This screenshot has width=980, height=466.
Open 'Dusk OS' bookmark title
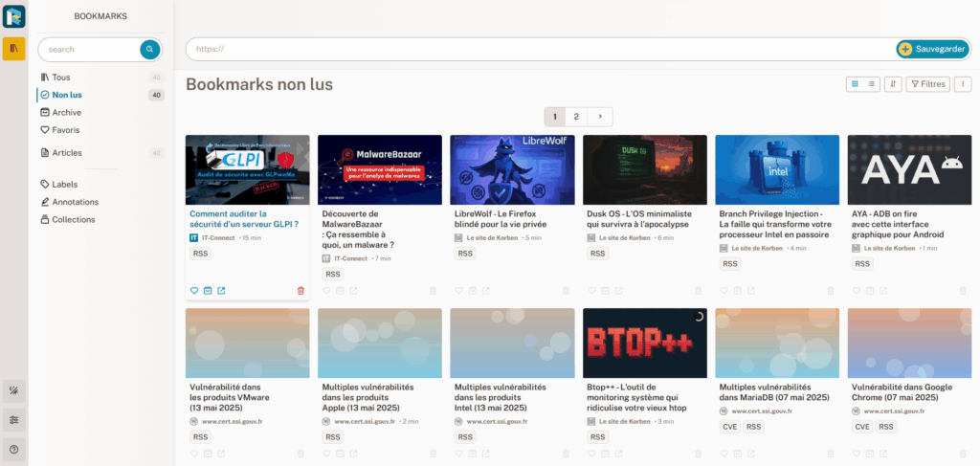(637, 218)
